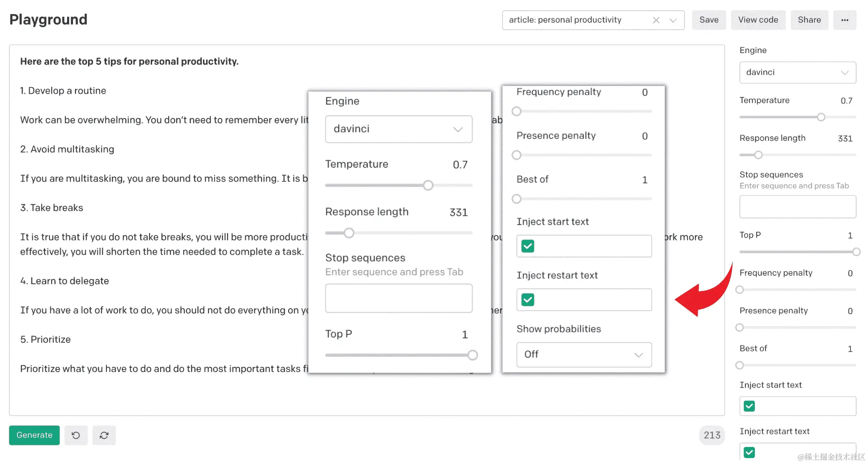This screenshot has height=464, width=868.
Task: Open the preset dropdown chevron
Action: coord(673,20)
